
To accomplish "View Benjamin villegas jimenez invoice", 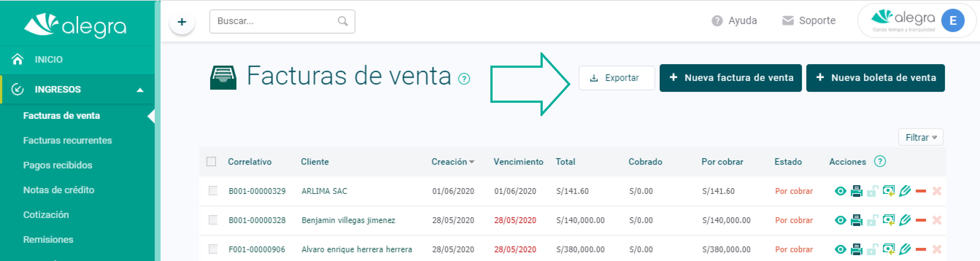I will pos(840,220).
